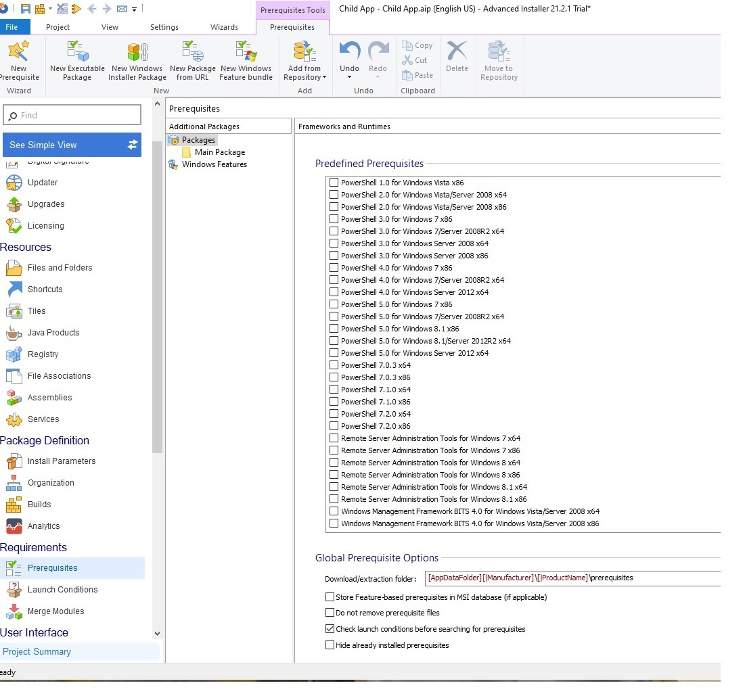Open the Registry page
This screenshot has height=700, width=745.
[43, 354]
